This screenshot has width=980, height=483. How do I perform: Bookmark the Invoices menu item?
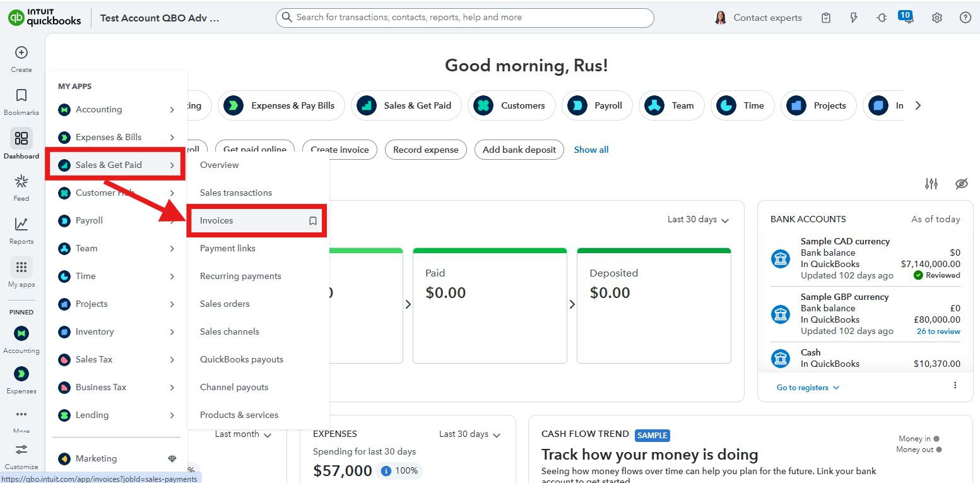[x=312, y=221]
